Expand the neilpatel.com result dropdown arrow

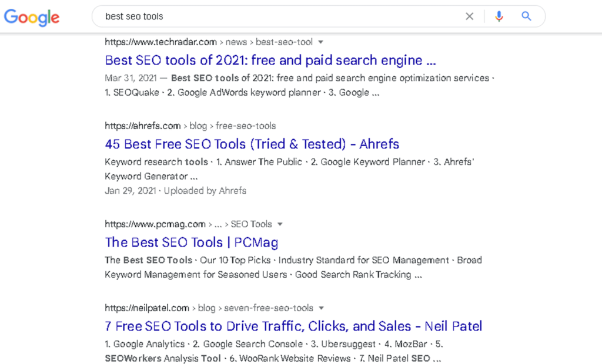coord(322,308)
